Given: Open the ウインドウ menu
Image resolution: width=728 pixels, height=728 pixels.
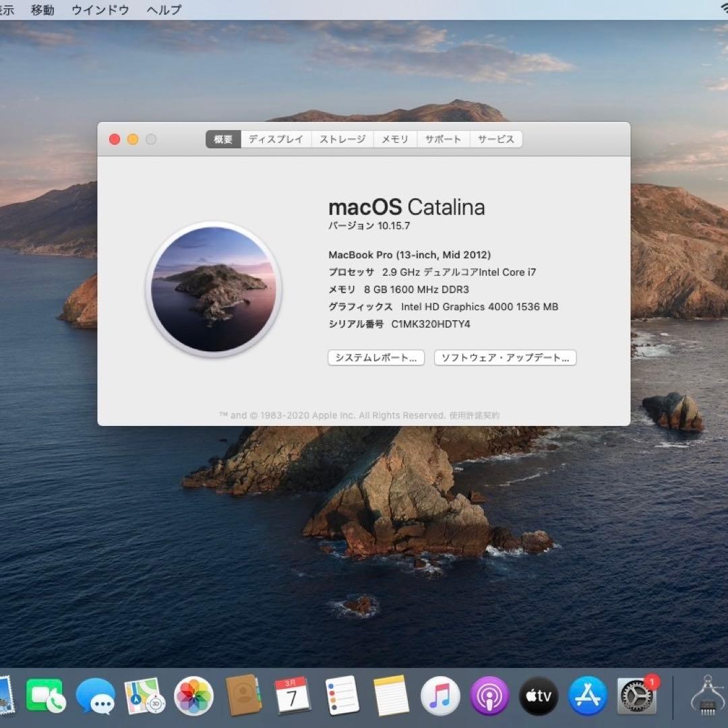Looking at the screenshot, I should [100, 9].
